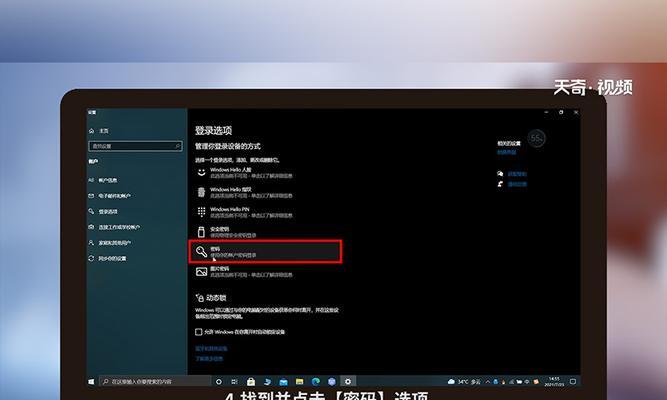Screen dimensions: 667x400
Task: Expand the Windows Hello Fingerprint (指纹) option
Action: 265,192
